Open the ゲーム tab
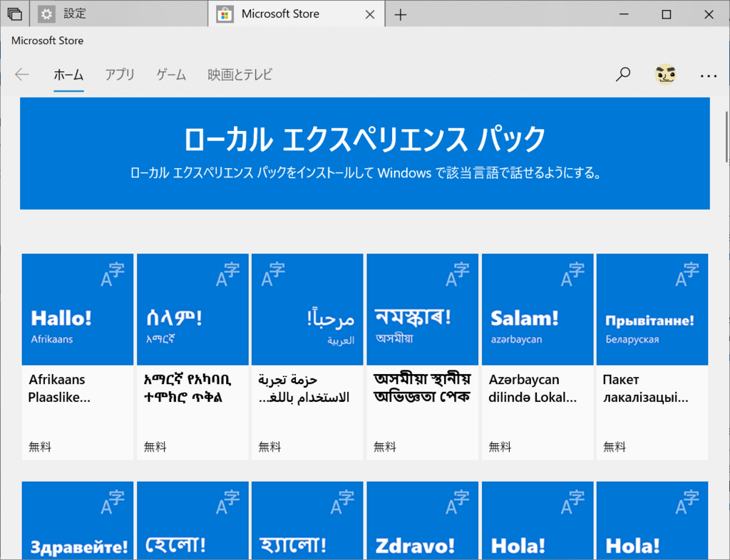 click(171, 74)
